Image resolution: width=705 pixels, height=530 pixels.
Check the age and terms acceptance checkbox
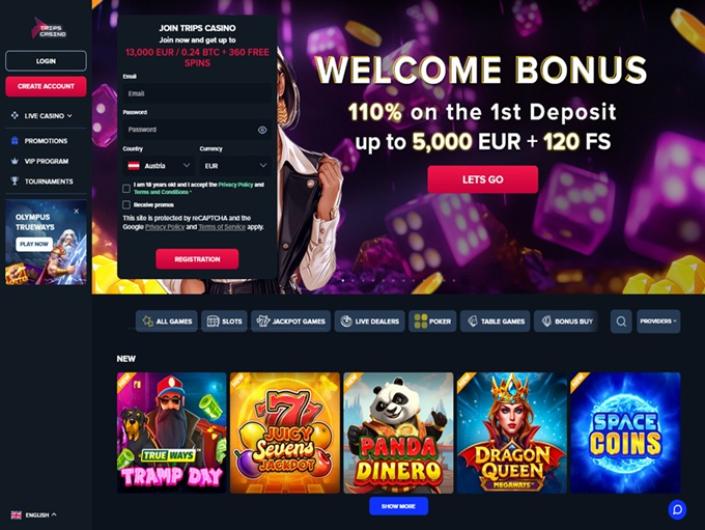click(126, 188)
